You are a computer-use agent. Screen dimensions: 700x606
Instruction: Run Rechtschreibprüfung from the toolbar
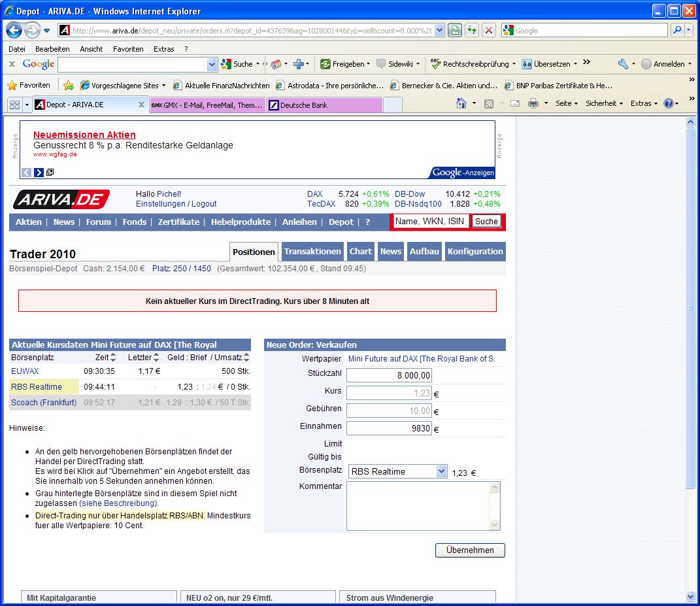click(473, 64)
